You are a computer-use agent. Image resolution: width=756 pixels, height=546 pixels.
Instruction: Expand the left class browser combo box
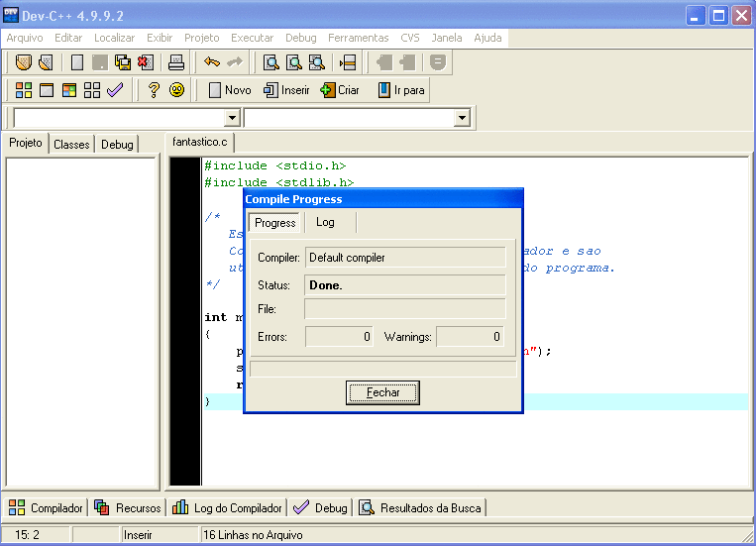click(232, 118)
